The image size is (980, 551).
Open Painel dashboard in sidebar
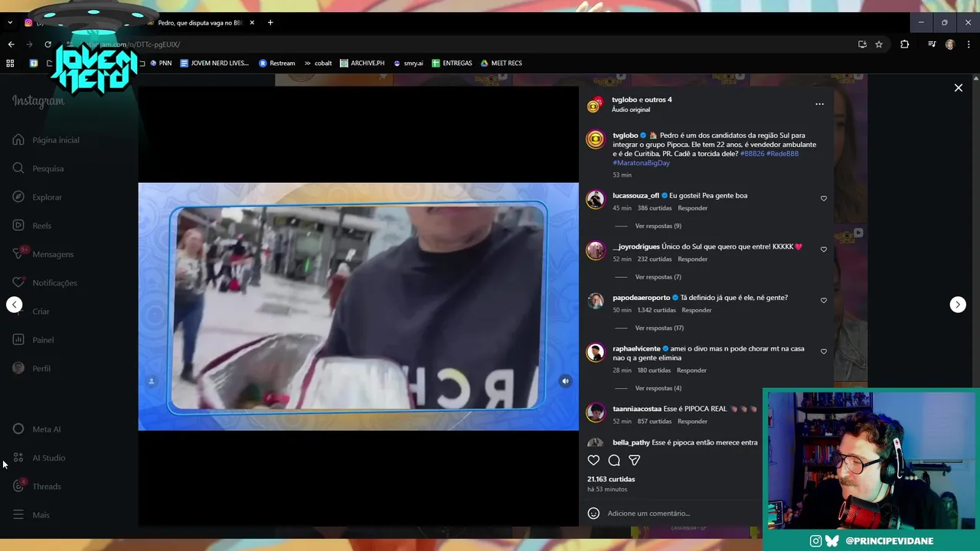point(33,340)
